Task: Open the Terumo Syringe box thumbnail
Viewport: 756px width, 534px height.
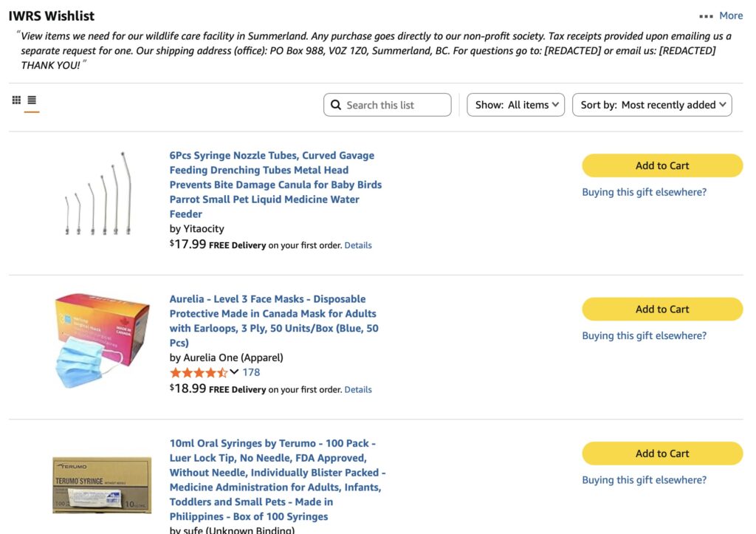Action: tap(102, 485)
